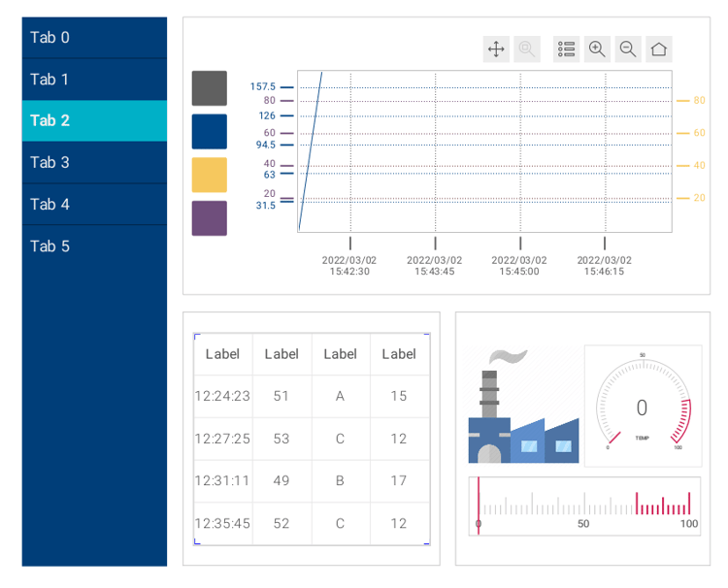The width and height of the screenshot is (728, 588).
Task: Zoom in on the trend chart
Action: point(597,49)
